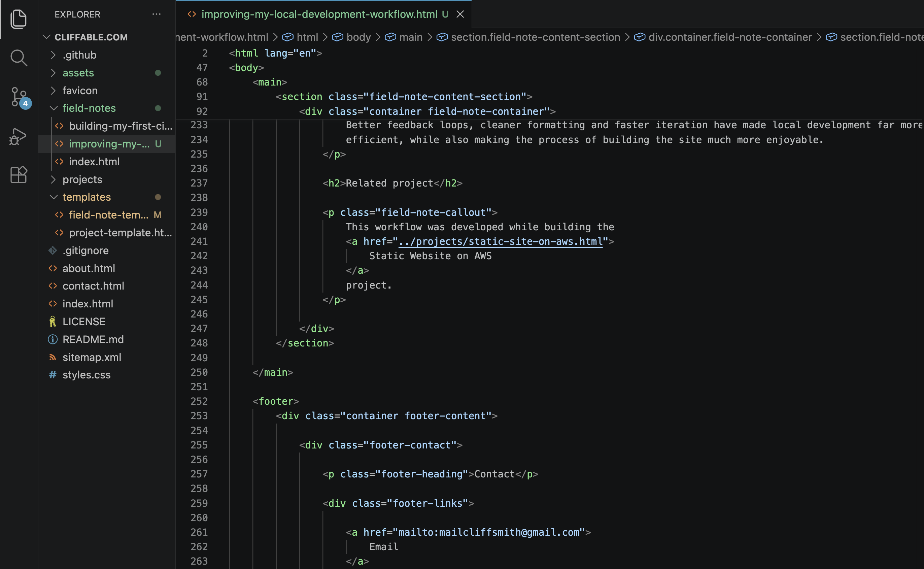This screenshot has height=569, width=924.
Task: Click the HTML file icon beside about.html
Action: pos(53,268)
